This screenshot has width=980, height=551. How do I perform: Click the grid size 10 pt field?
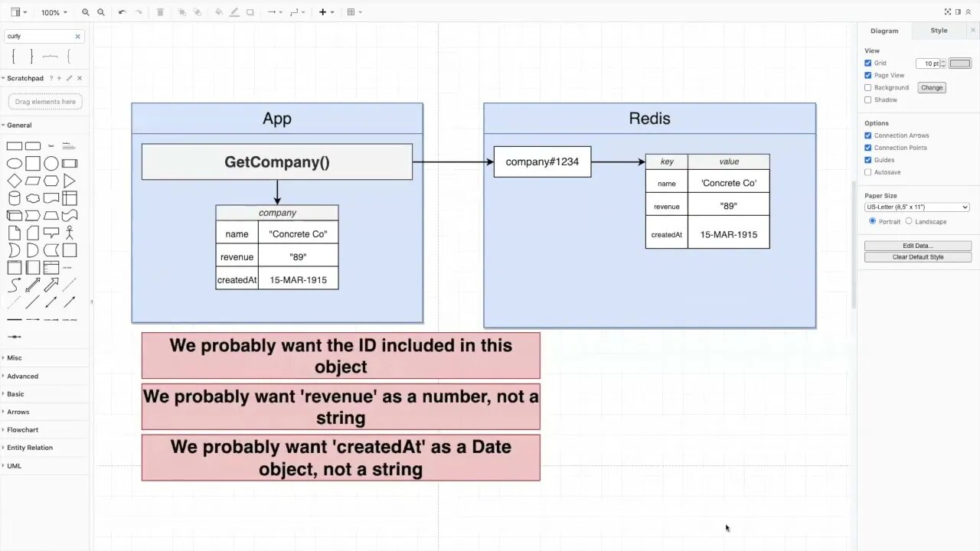928,64
